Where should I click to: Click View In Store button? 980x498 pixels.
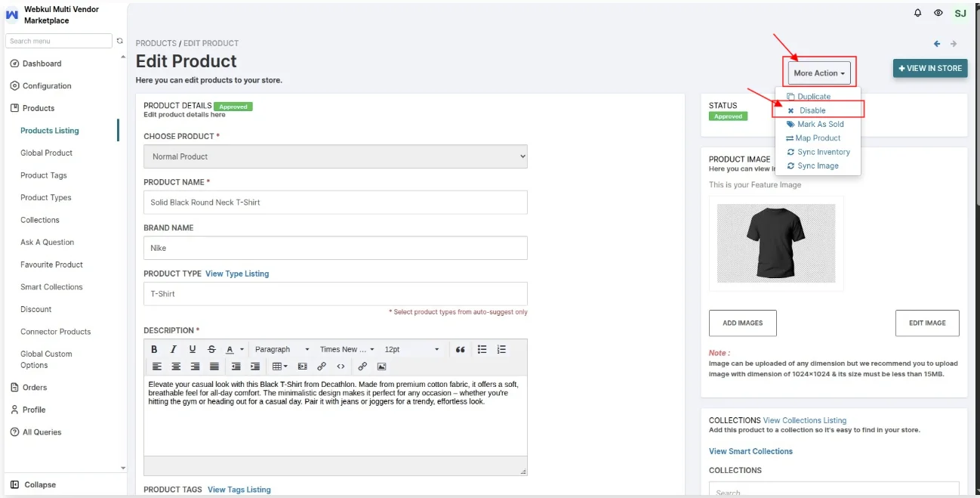point(930,68)
